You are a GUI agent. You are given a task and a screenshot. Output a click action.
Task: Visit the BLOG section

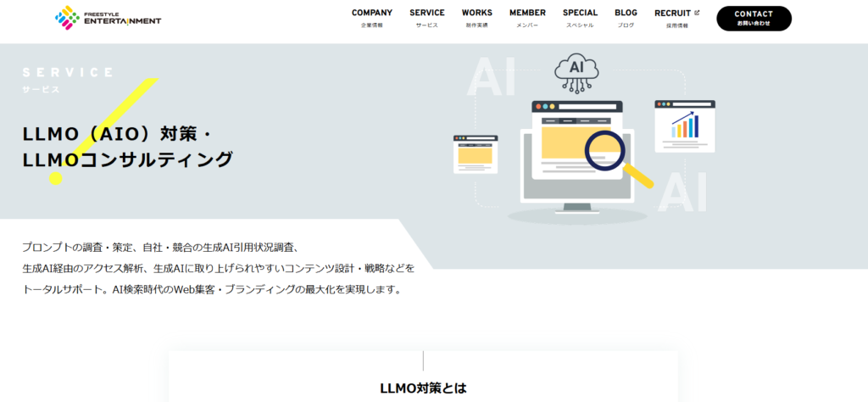[626, 18]
